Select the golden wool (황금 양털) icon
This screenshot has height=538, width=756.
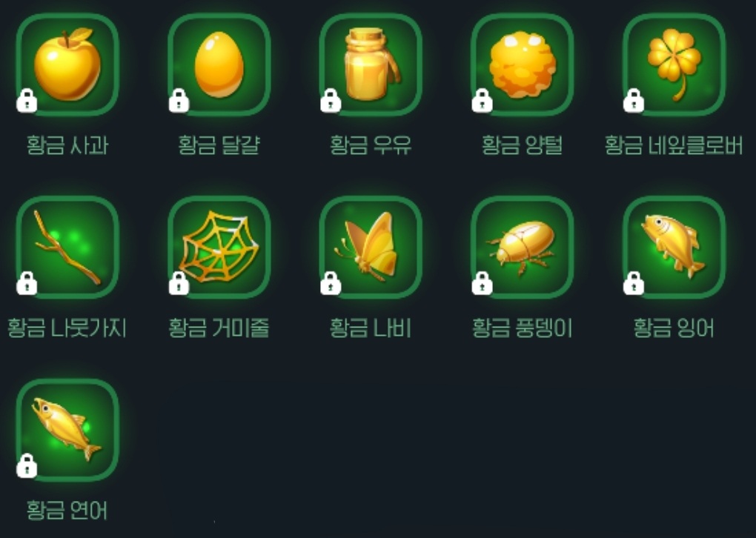coord(523,64)
